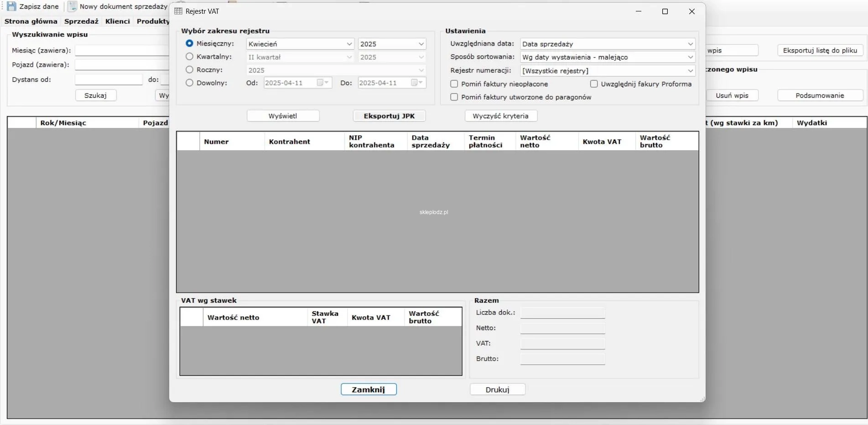This screenshot has height=425, width=868.
Task: Click the Eksportuj JPK button
Action: point(389,116)
